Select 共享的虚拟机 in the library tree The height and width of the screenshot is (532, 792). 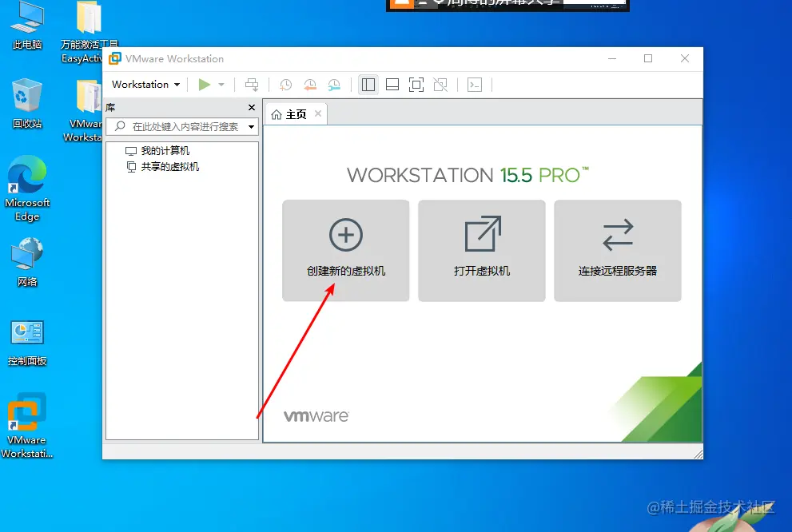coord(163,167)
